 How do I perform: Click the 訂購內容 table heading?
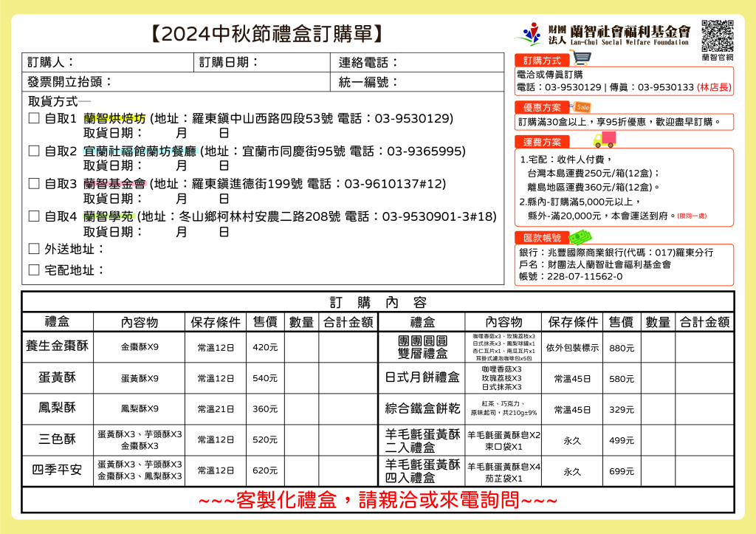click(x=379, y=303)
